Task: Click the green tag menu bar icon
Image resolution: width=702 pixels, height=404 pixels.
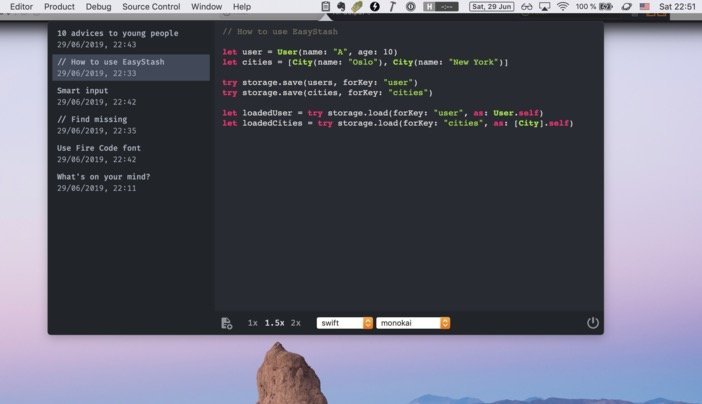Action: tap(357, 6)
